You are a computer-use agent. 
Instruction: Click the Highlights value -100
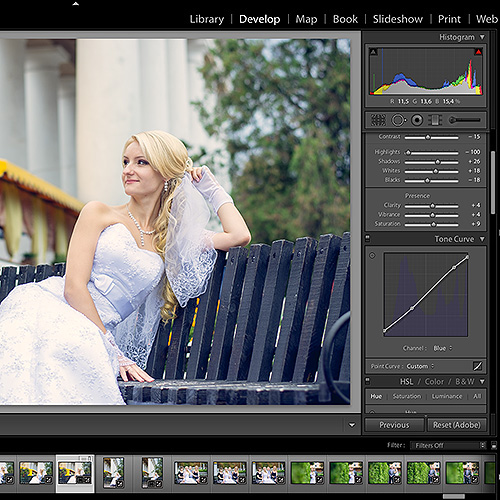pos(473,152)
